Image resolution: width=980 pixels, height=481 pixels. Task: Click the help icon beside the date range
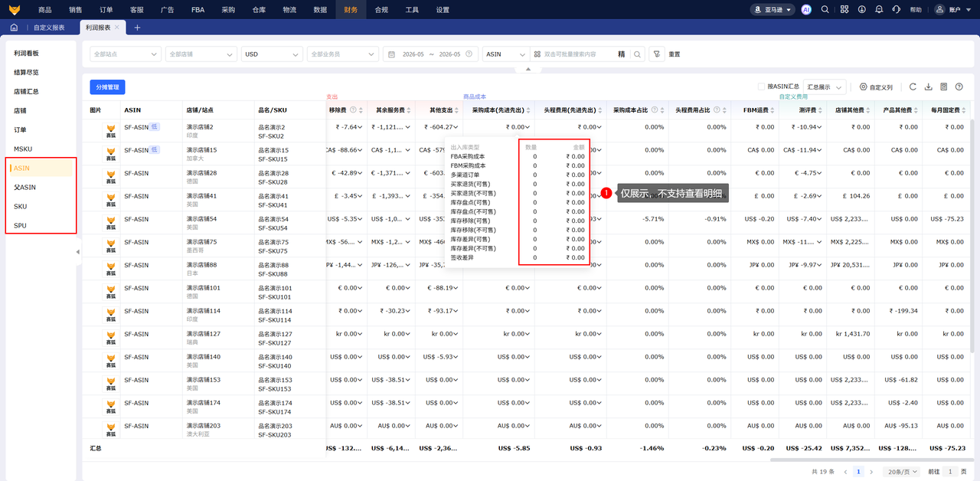(468, 54)
